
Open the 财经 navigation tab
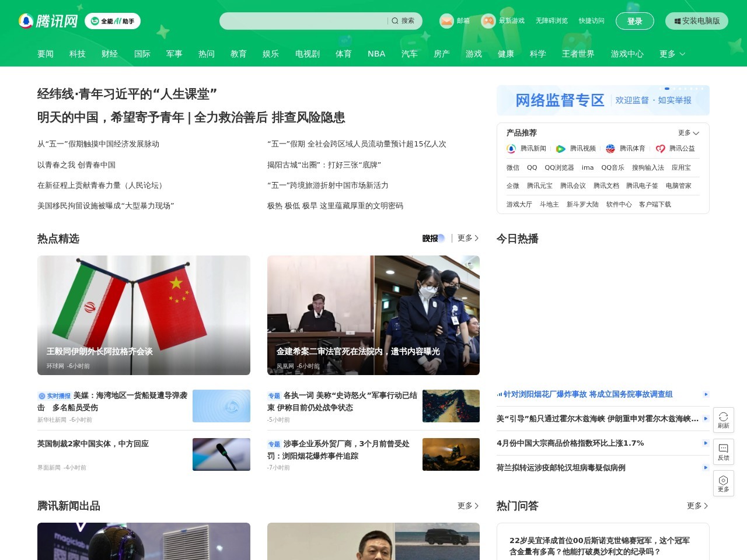coord(110,54)
